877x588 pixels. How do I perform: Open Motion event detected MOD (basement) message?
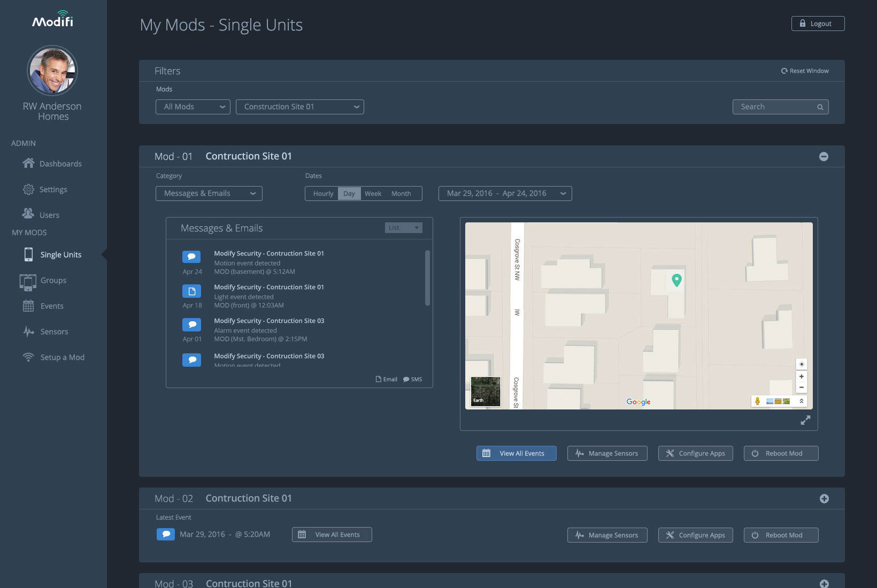pos(269,262)
